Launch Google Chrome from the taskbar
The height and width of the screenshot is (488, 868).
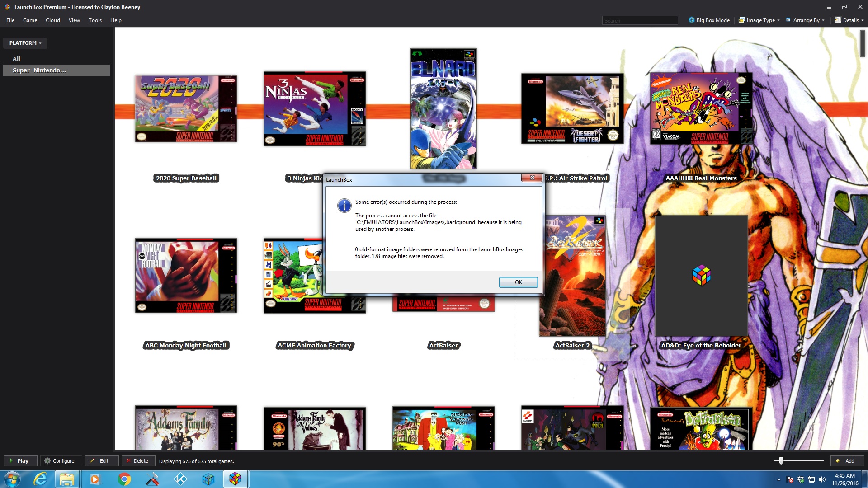coord(123,479)
